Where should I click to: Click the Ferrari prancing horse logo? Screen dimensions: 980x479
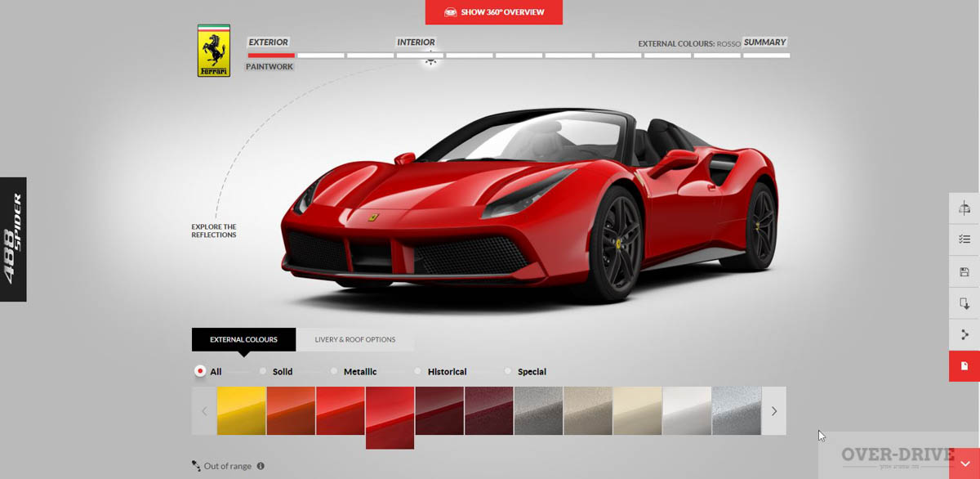pyautogui.click(x=214, y=51)
